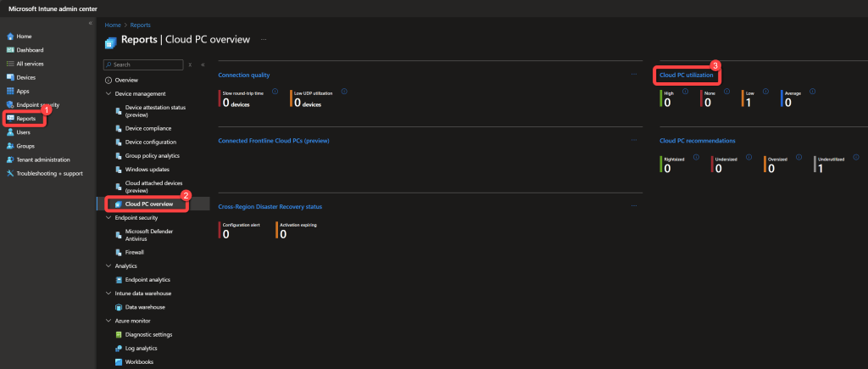868x369 pixels.
Task: Click the Devices icon in sidebar
Action: click(10, 77)
